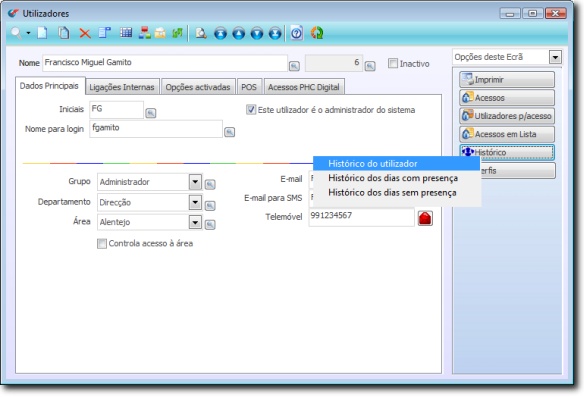
Task: Click the green arrows exchange icon
Action: click(177, 33)
